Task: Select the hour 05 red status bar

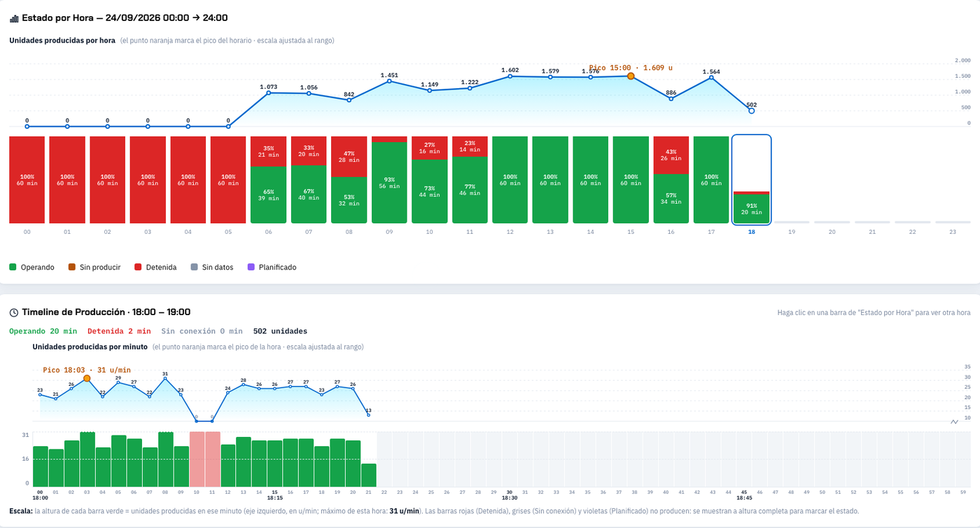Action: tap(228, 180)
